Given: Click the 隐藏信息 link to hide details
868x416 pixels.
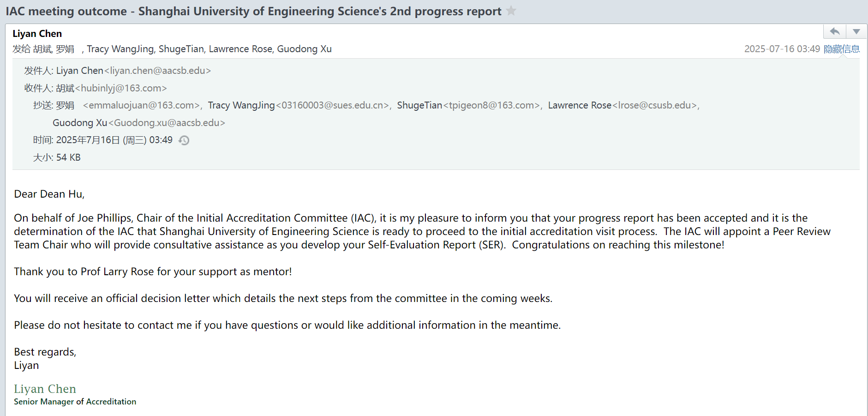Looking at the screenshot, I should pyautogui.click(x=842, y=49).
